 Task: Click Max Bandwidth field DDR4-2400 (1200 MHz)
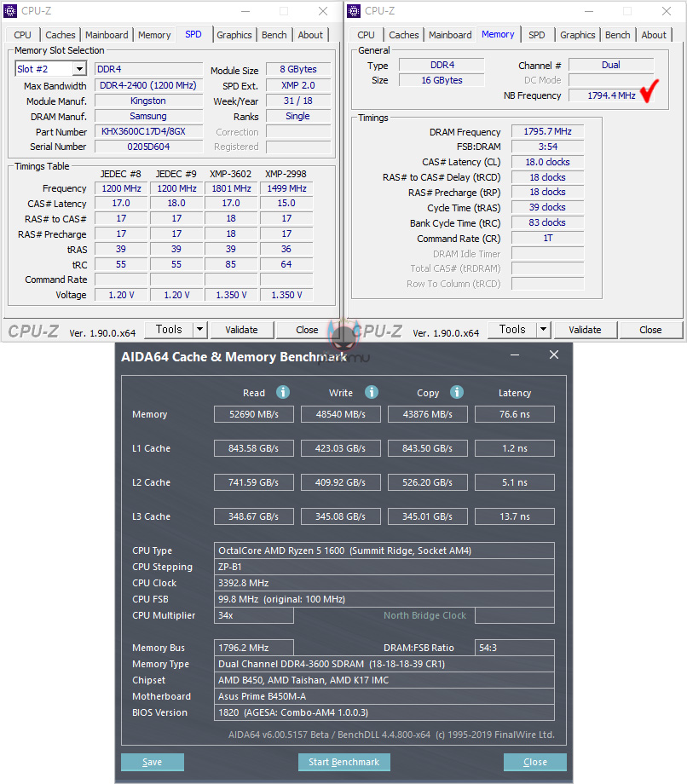pos(148,85)
